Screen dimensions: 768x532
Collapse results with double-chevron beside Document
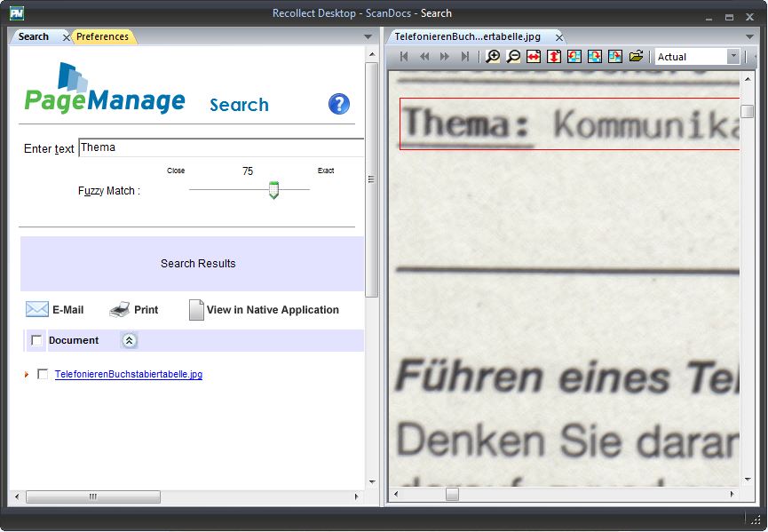(129, 340)
